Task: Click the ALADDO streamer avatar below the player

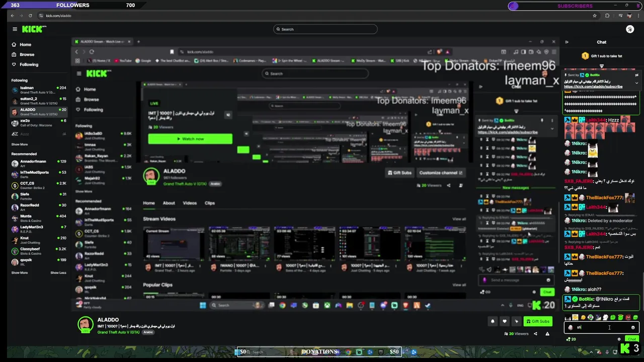Action: (85, 325)
